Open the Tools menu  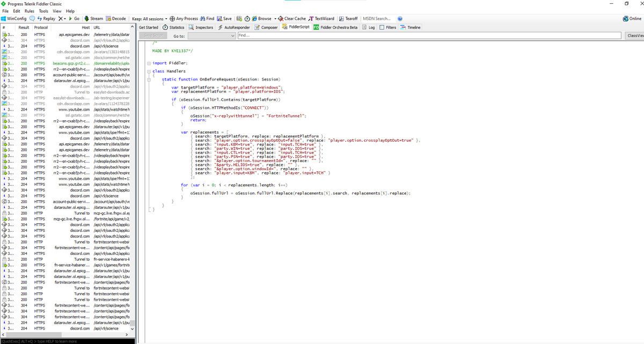pyautogui.click(x=44, y=11)
